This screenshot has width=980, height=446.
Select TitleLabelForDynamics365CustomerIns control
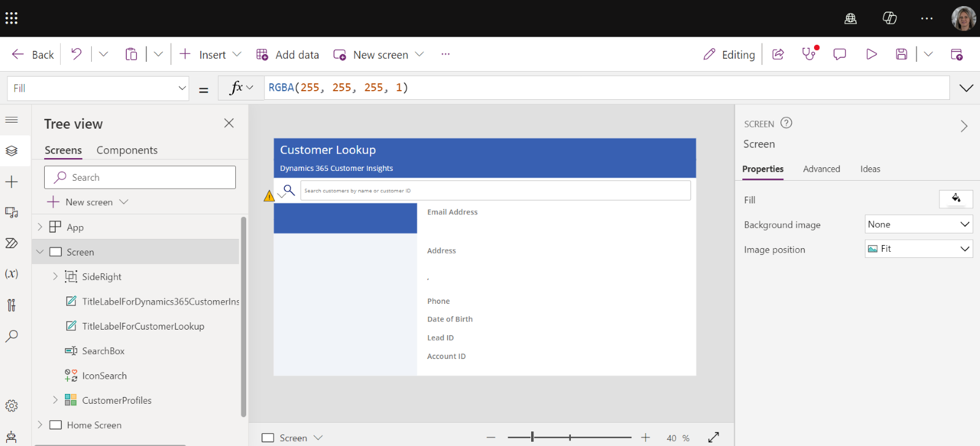coord(152,301)
